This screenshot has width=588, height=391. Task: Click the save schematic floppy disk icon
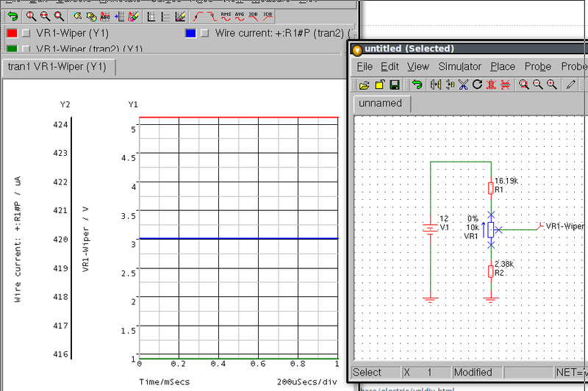(x=394, y=85)
